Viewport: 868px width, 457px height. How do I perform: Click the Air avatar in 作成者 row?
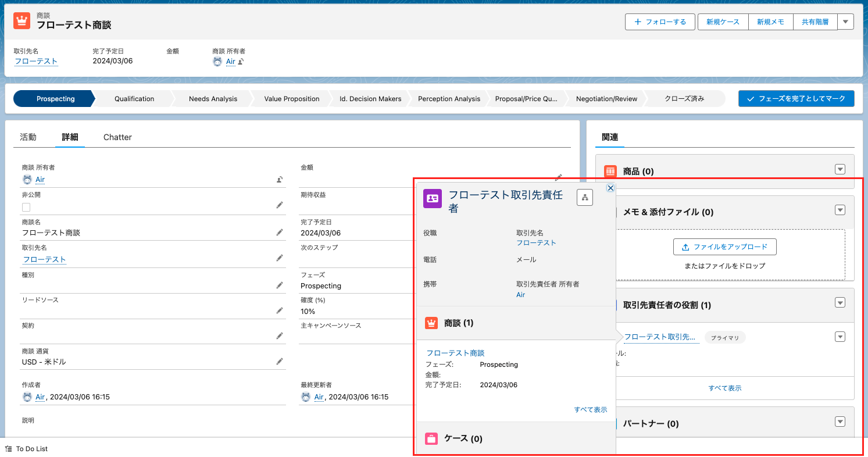point(27,397)
